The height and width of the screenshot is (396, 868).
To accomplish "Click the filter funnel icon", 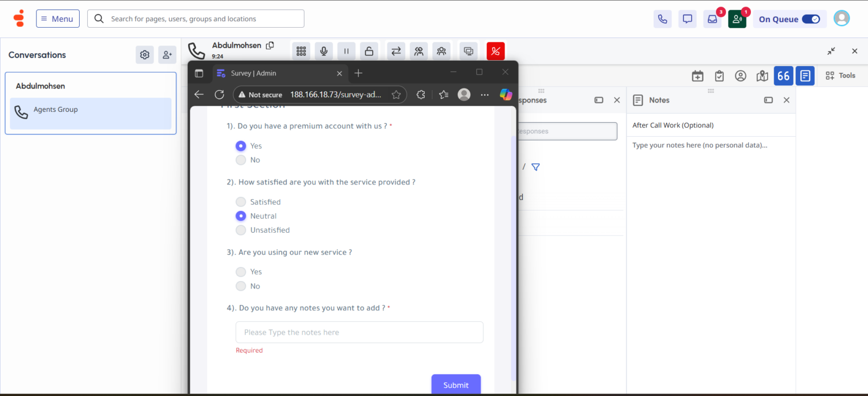I will [x=535, y=167].
